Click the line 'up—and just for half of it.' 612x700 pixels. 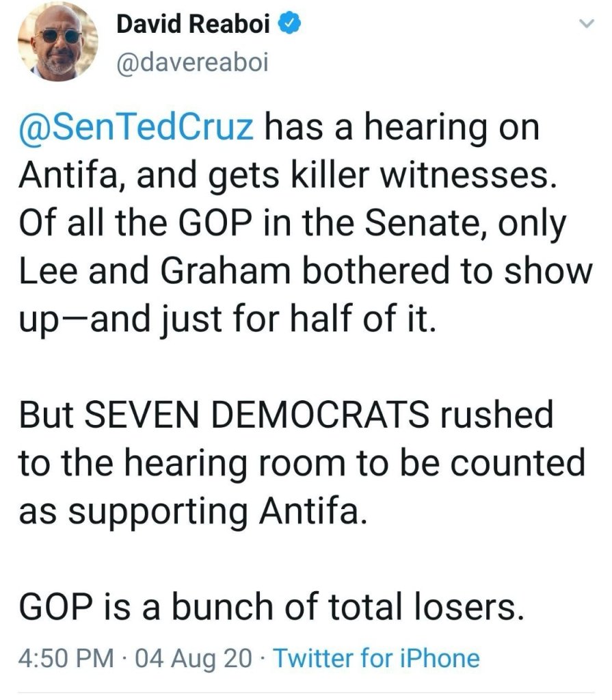click(x=226, y=320)
